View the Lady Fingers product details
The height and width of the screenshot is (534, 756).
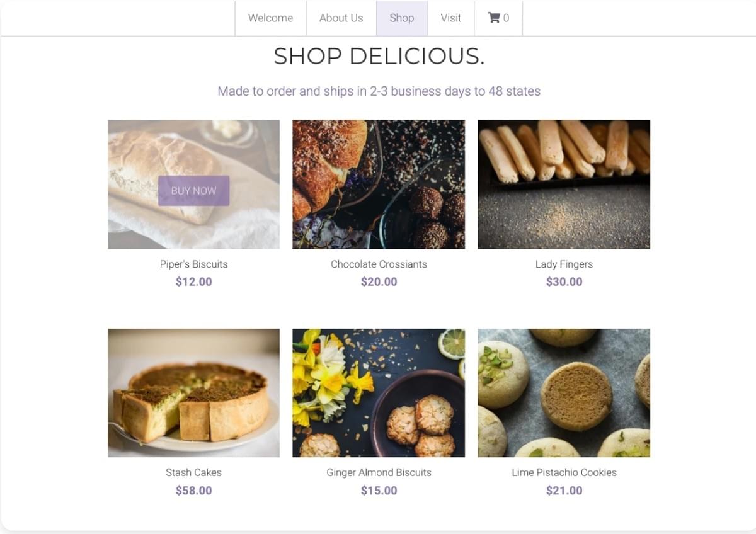click(564, 264)
